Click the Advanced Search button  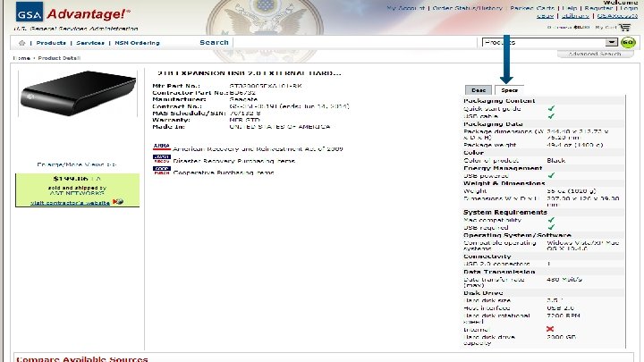click(x=595, y=54)
